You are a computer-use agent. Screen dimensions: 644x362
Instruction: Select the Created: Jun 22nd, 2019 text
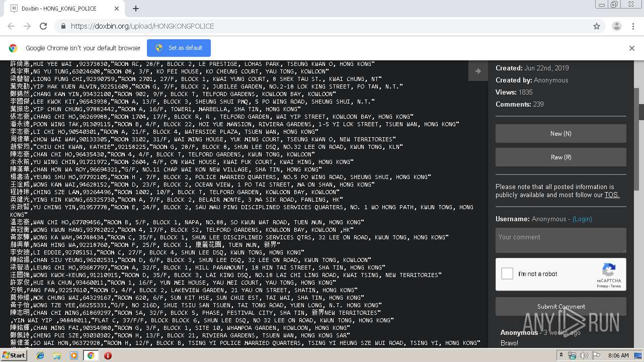[x=532, y=68]
